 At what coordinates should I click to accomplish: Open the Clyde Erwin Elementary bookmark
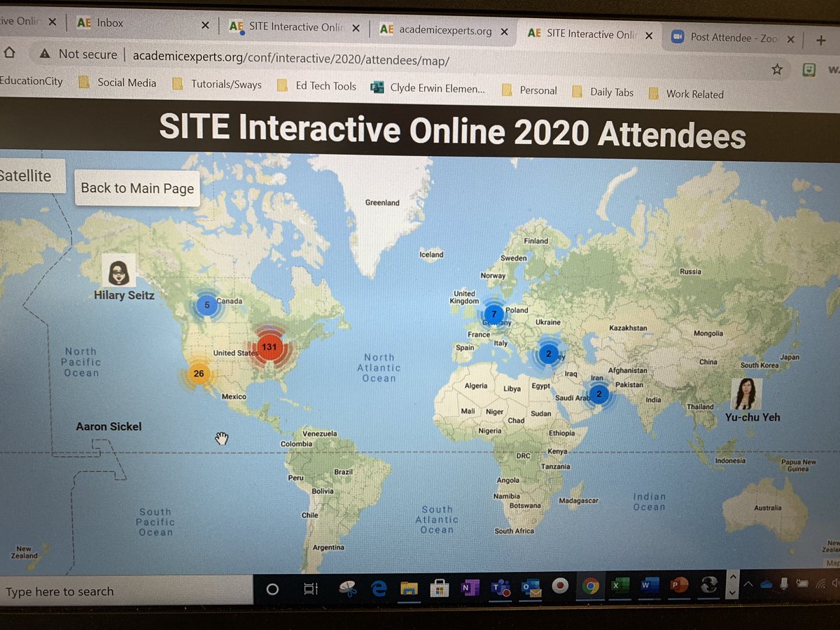[x=428, y=88]
